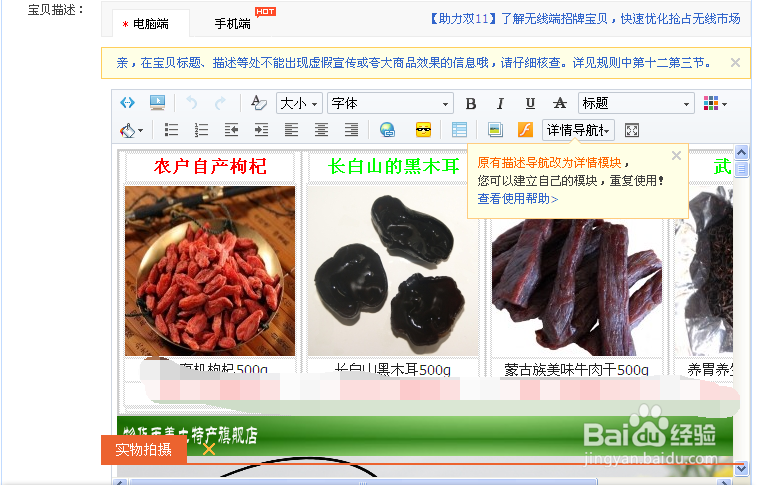This screenshot has height=485, width=760.
Task: Insert a numbered list
Action: point(201,130)
